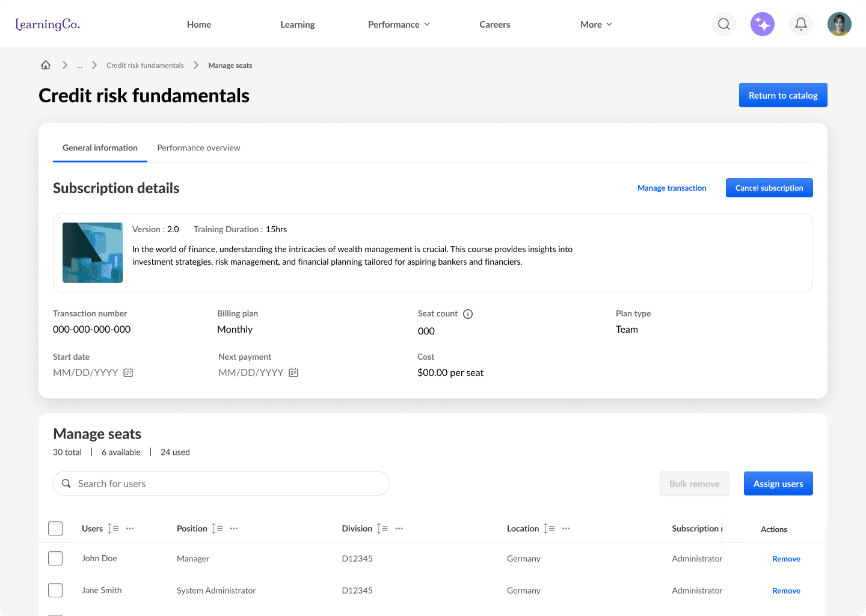Switch to General information tab
Screen dimensions: 866x616
pyautogui.click(x=100, y=148)
